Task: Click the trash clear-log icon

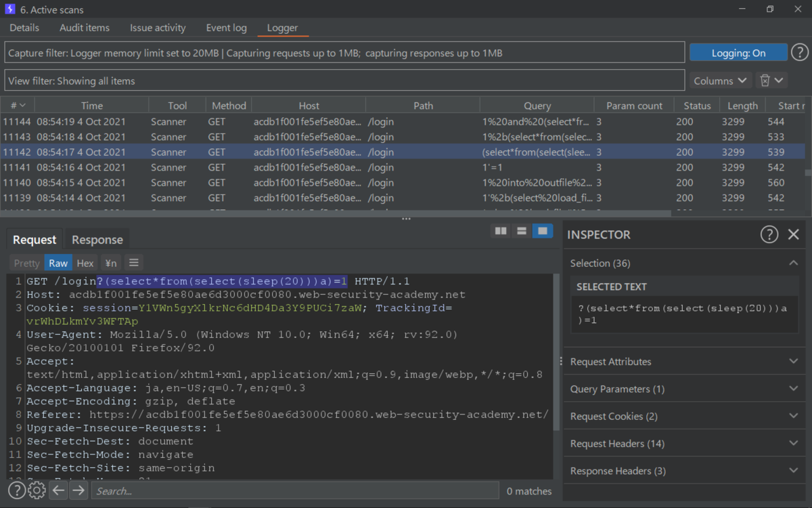Action: pos(765,81)
